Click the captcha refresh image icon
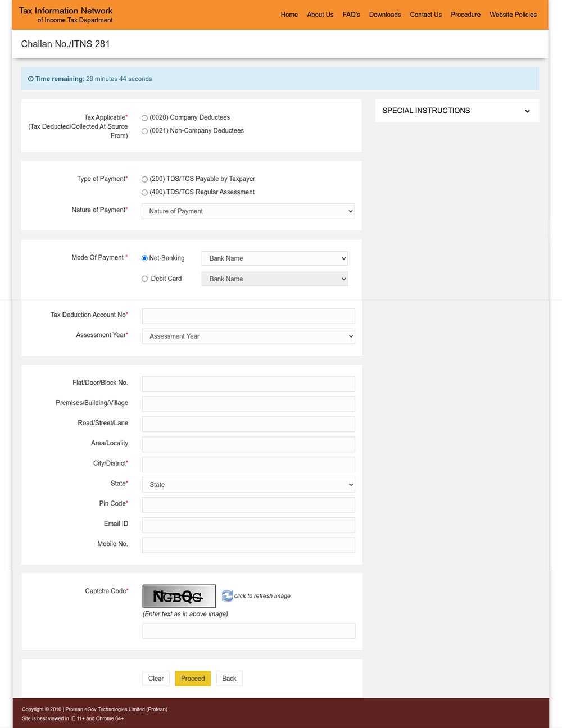The image size is (562, 728). pyautogui.click(x=227, y=595)
